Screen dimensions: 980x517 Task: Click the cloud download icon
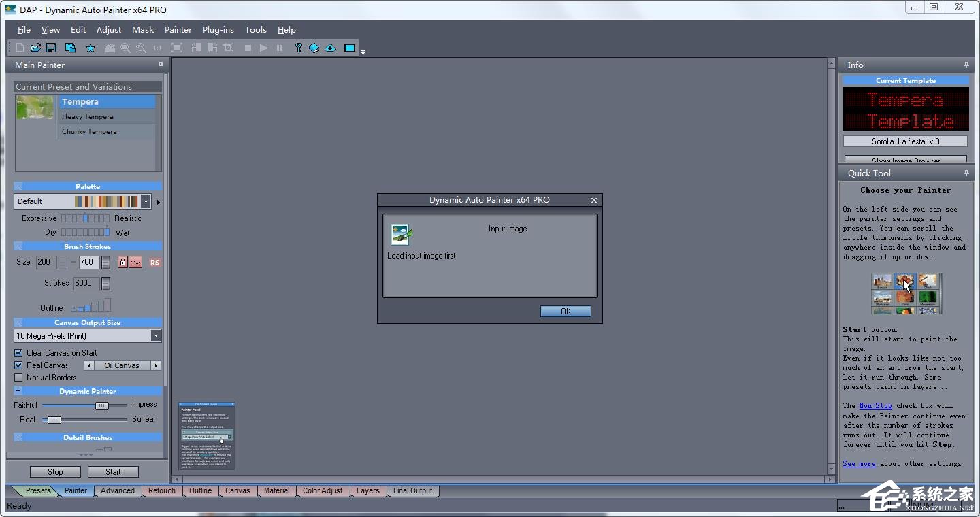coord(330,48)
